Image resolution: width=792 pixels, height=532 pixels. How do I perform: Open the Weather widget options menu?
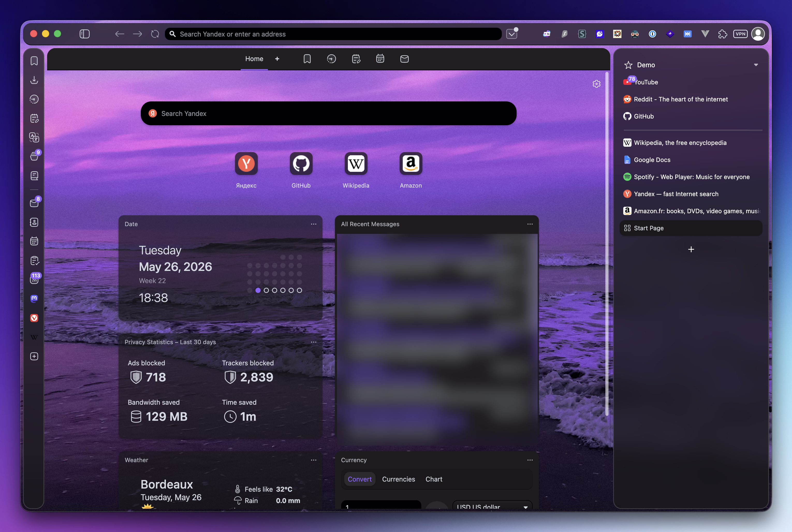(313, 460)
